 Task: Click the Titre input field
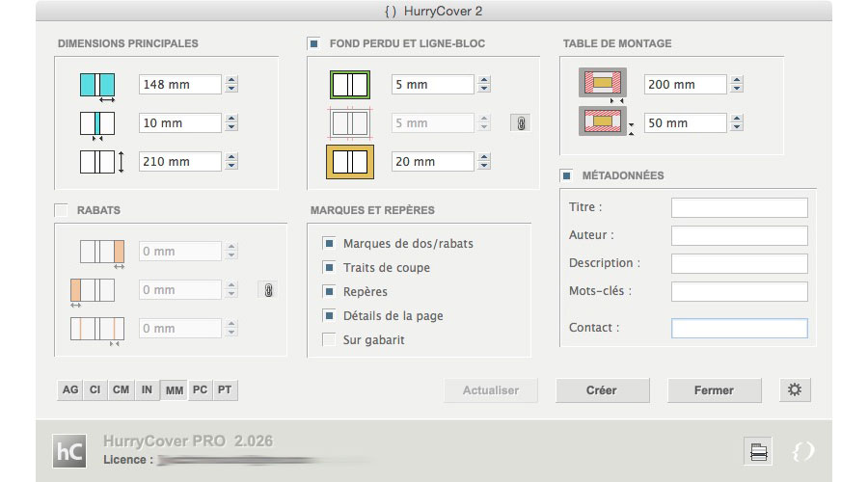740,208
